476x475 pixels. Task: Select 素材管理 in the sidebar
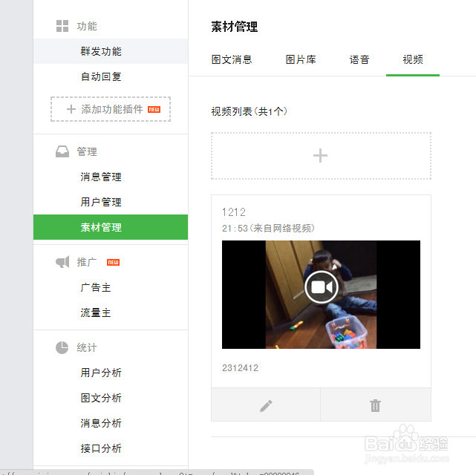[111, 227]
